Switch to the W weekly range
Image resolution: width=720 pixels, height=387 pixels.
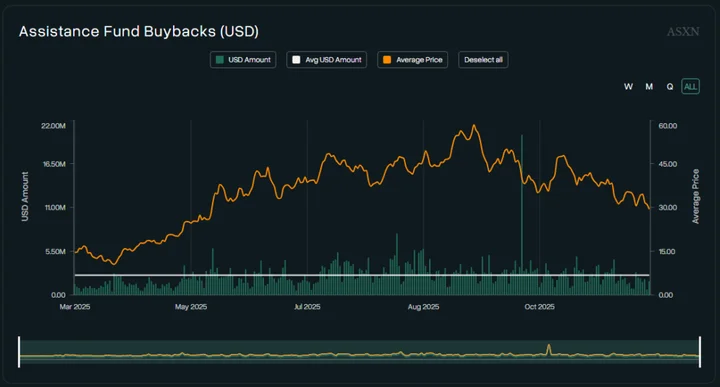628,86
